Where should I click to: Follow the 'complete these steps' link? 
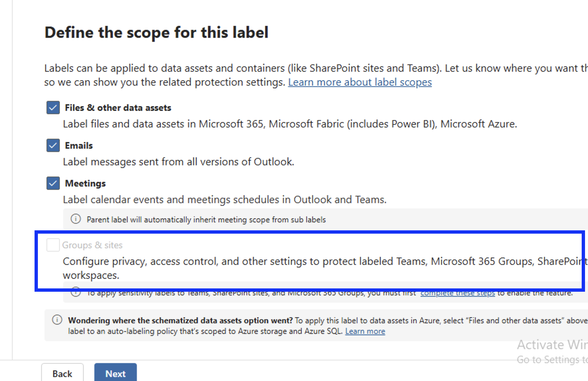[457, 293]
